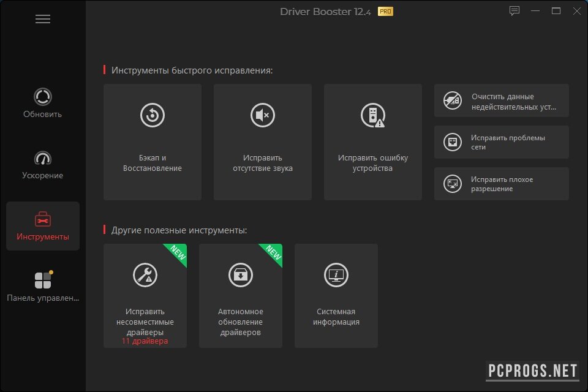Select the Инструменты toolbox tab
The width and height of the screenshot is (588, 392).
click(43, 225)
